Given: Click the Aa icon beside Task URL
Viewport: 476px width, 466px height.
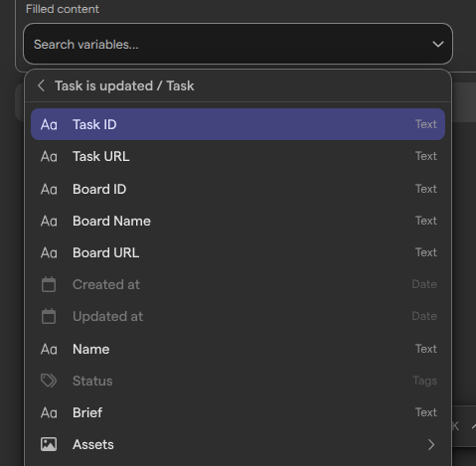Looking at the screenshot, I should (49, 157).
